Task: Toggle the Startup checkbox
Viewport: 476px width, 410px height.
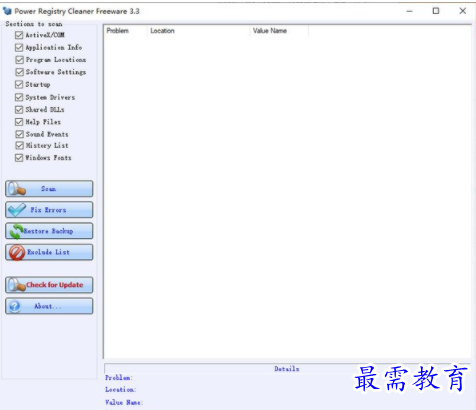Action: pos(19,85)
